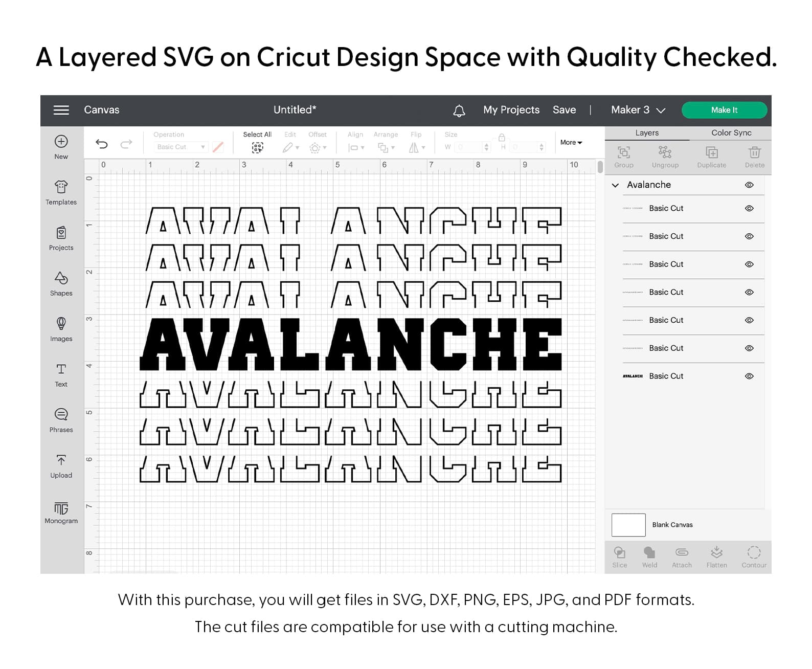Screen dimensions: 812x669
Task: Open the Edit dropdown
Action: pyautogui.click(x=290, y=148)
